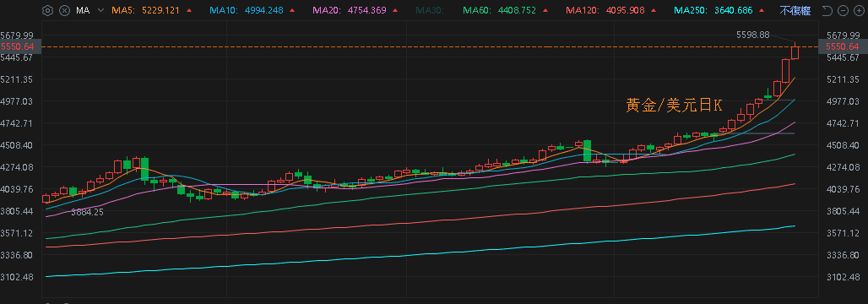Expand the MA indicator dropdown chevron
This screenshot has height=304, width=868.
coord(100,10)
